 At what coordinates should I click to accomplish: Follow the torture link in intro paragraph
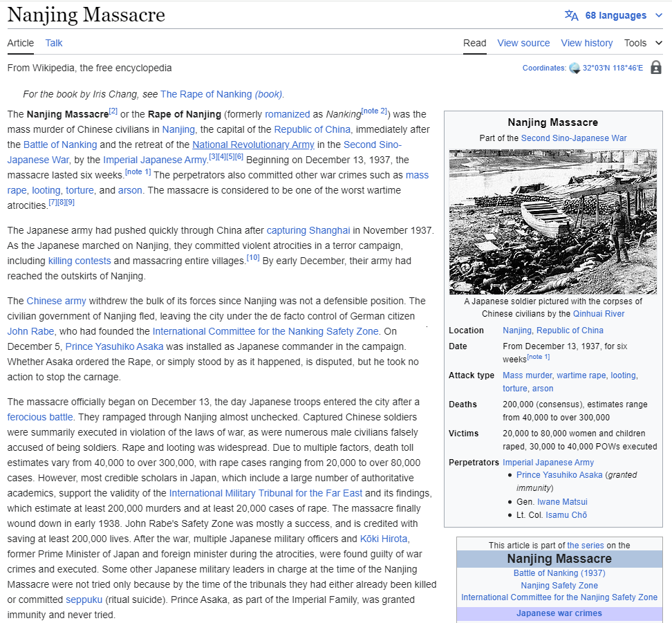pos(80,190)
